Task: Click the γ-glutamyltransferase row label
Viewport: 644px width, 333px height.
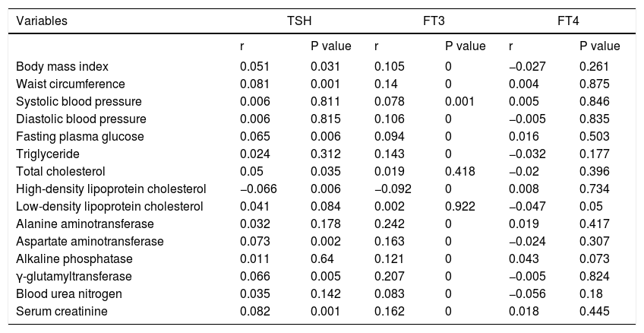Action: pos(74,276)
